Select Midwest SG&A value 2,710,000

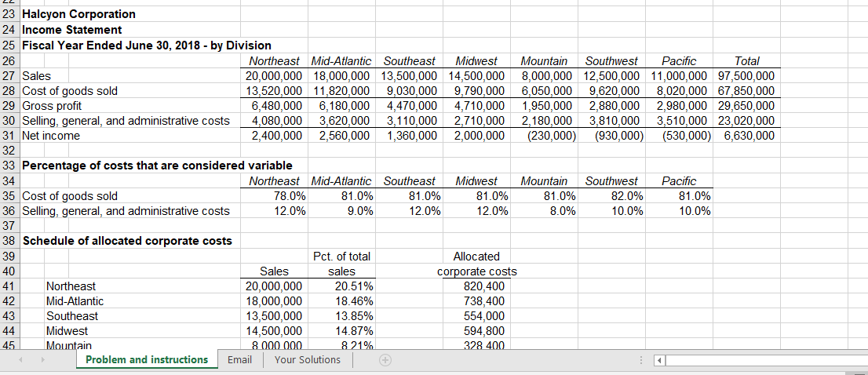(x=476, y=121)
